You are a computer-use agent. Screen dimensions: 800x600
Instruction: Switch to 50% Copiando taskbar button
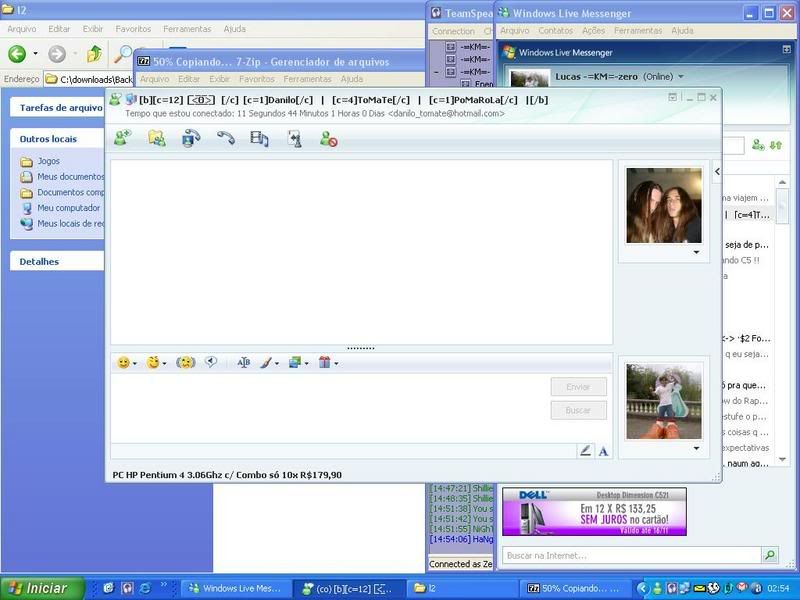573,588
